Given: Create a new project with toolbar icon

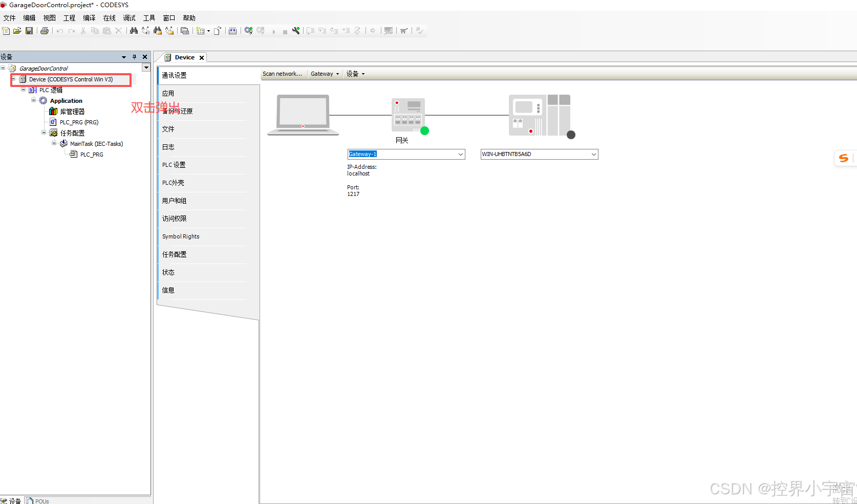Looking at the screenshot, I should tap(6, 31).
